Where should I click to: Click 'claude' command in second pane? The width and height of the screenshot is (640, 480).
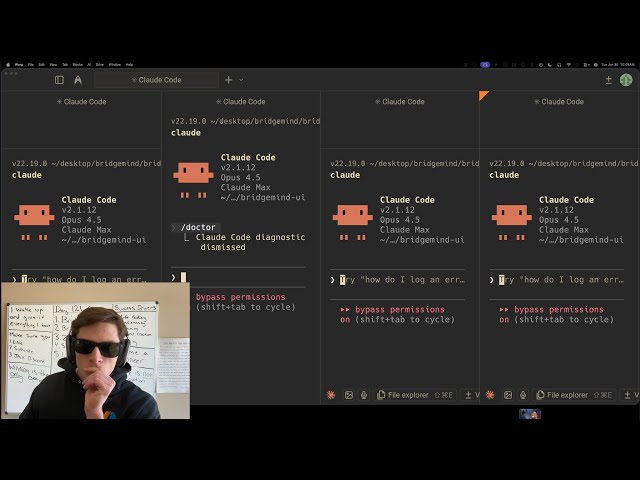[186, 133]
